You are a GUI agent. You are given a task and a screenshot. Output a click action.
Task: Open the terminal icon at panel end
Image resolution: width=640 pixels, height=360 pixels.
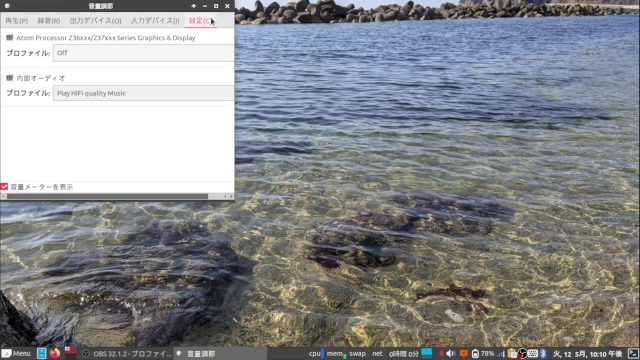633,353
